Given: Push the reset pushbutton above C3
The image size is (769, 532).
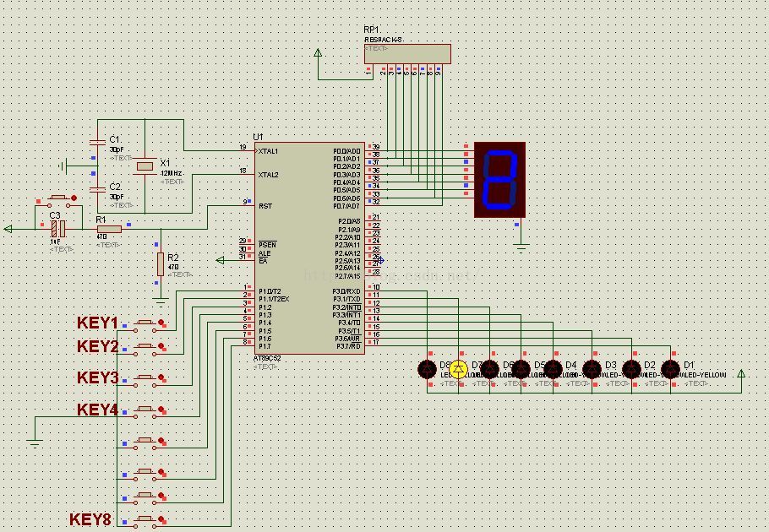Looking at the screenshot, I should coord(59,201).
